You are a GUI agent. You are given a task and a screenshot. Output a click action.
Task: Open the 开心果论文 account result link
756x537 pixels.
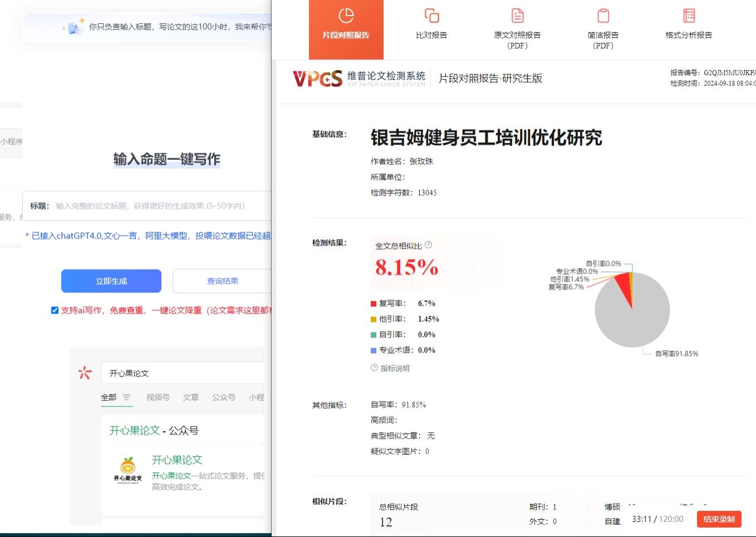coord(177,460)
